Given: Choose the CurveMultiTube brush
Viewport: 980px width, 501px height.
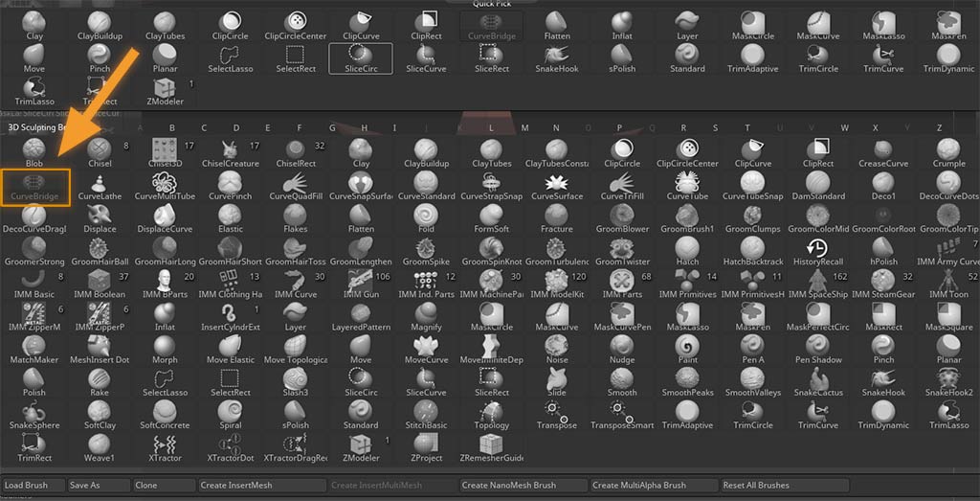Looking at the screenshot, I should click(165, 186).
